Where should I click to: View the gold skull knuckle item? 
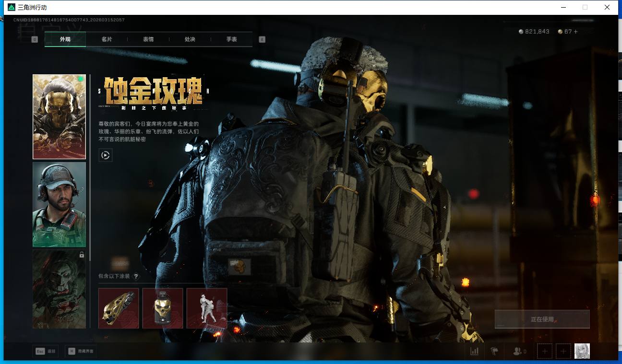coord(119,308)
